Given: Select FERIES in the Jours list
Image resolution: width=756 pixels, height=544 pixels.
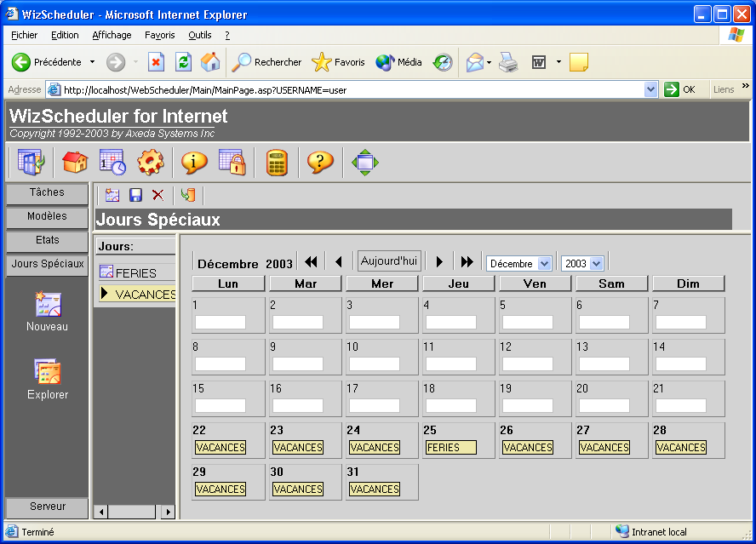Looking at the screenshot, I should pos(137,273).
